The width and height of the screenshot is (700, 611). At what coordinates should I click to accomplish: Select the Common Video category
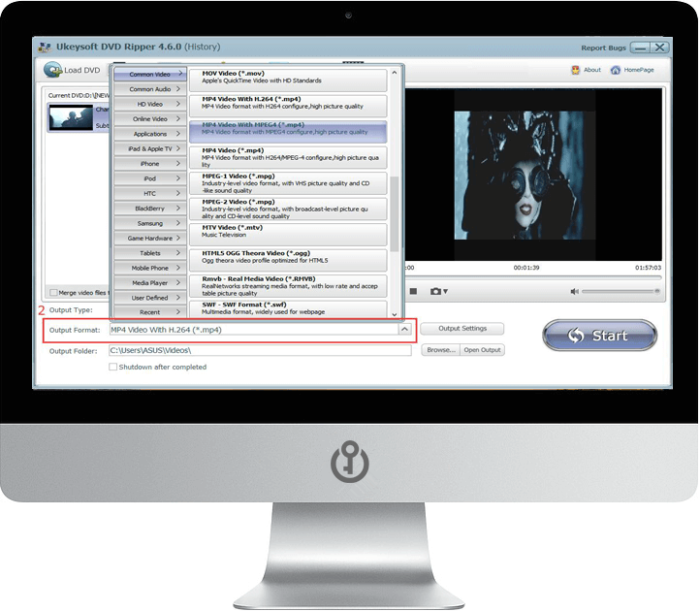[x=150, y=74]
